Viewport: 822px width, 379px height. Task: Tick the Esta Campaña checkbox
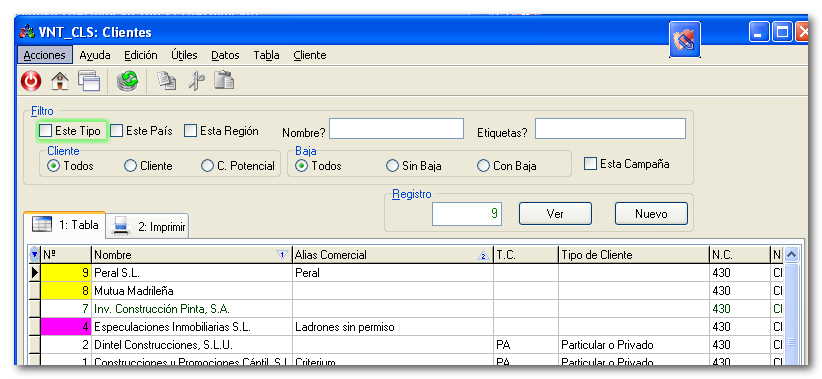tap(590, 164)
